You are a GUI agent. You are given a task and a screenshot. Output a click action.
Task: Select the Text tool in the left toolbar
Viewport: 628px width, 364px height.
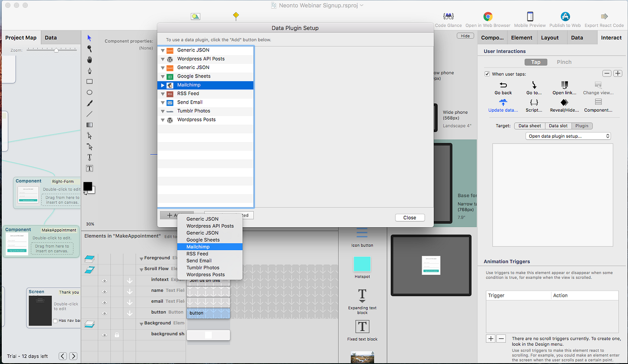coord(89,158)
